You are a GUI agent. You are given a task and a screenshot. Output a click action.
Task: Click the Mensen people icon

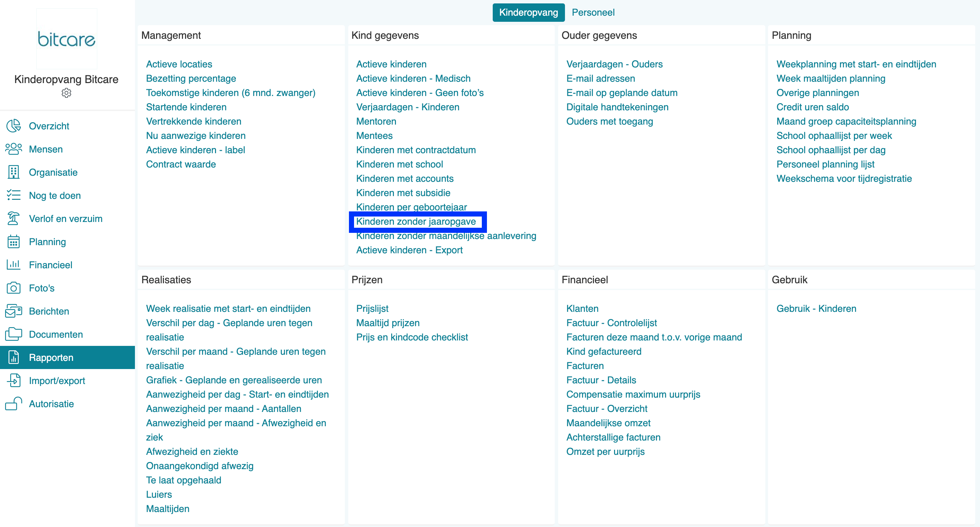(14, 149)
